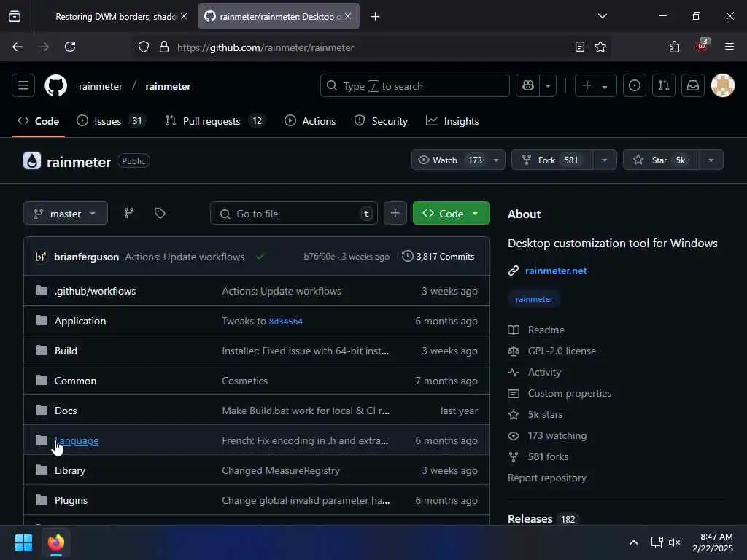Switch to Restoring DWM borders tab
The image size is (747, 560).
tap(115, 17)
